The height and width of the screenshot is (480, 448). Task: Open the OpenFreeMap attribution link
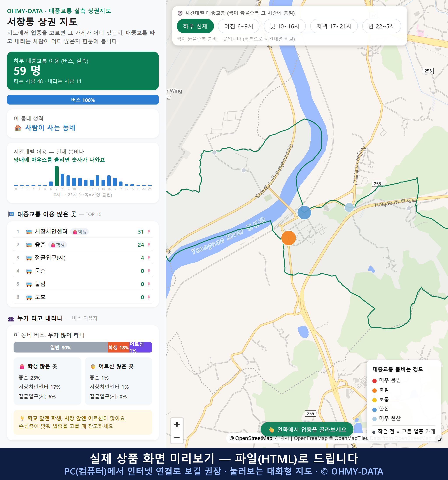[310, 438]
